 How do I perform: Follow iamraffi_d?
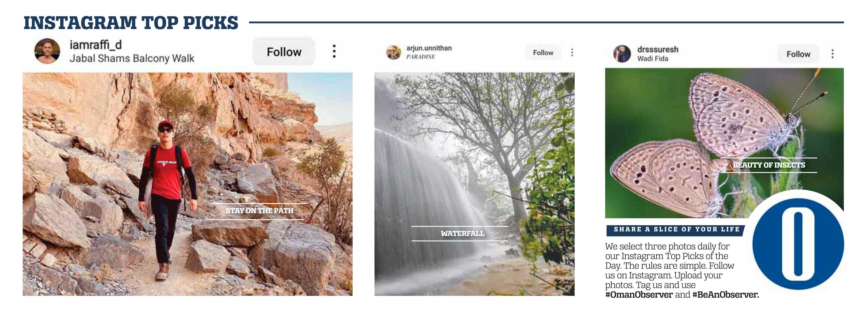(284, 52)
